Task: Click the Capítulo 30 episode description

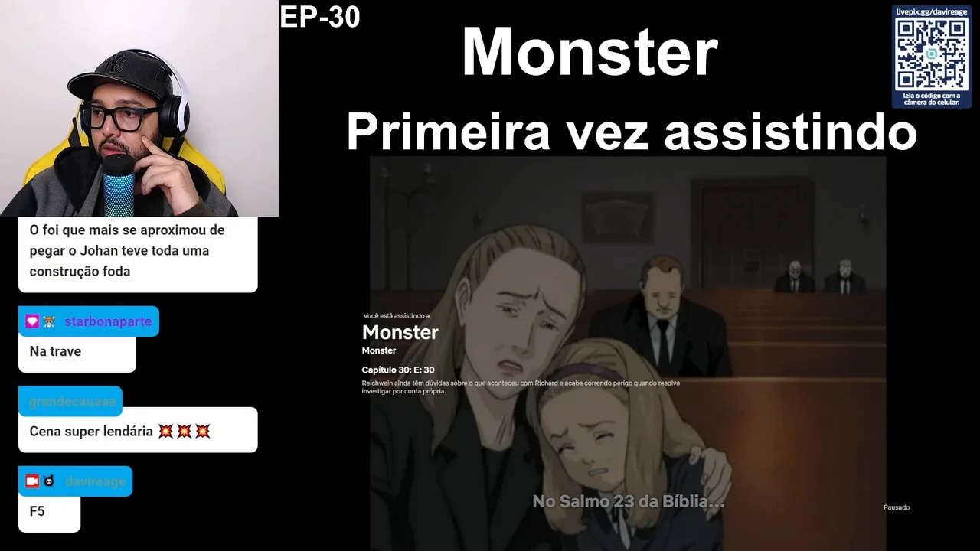Action: [521, 386]
